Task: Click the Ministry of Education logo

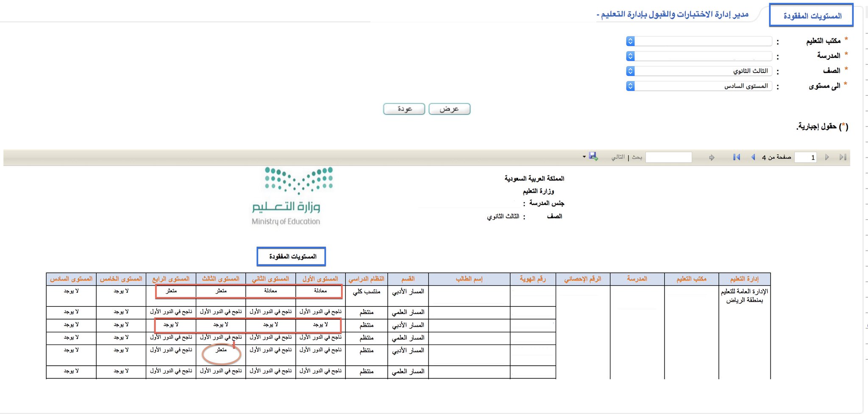Action: pyautogui.click(x=292, y=196)
